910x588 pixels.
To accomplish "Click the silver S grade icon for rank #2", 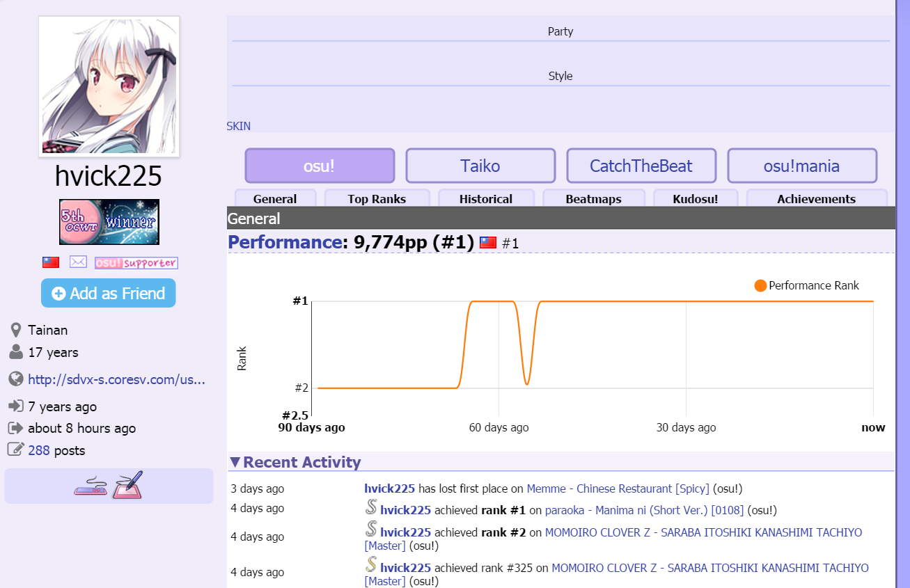I will pos(371,530).
